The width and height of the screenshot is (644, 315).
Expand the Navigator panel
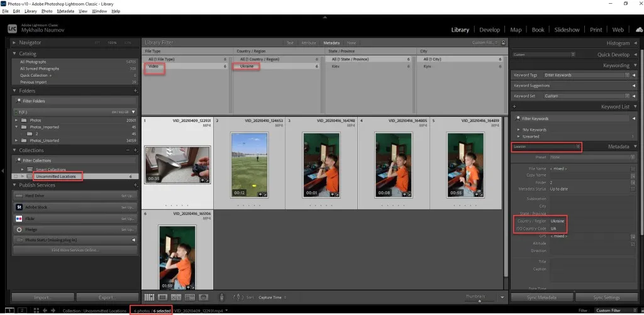point(15,43)
